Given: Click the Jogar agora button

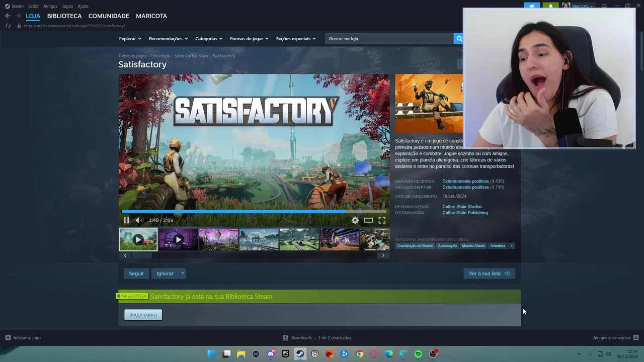Looking at the screenshot, I should pyautogui.click(x=143, y=315).
